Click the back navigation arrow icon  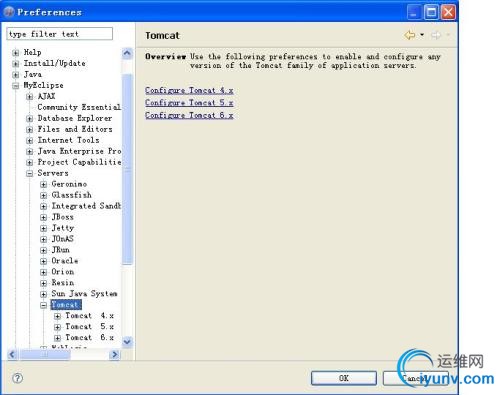(x=410, y=35)
